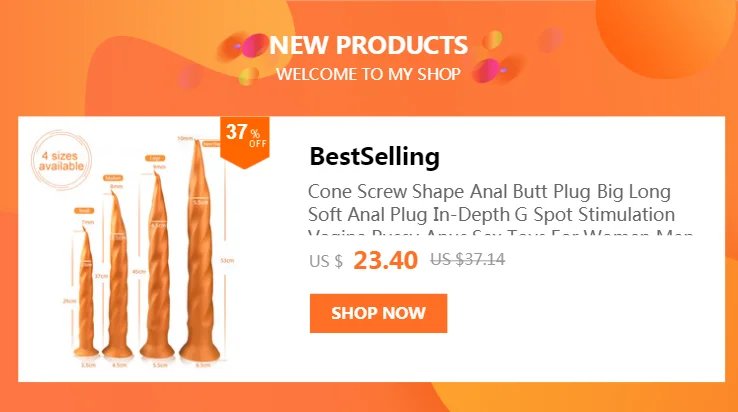Screen dimensions: 738x412
Task: Click the pink blob decoration right of heading
Action: click(486, 71)
